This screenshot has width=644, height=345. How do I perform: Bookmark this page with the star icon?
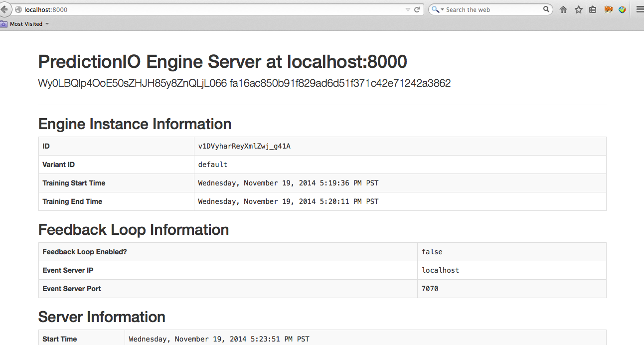tap(578, 9)
